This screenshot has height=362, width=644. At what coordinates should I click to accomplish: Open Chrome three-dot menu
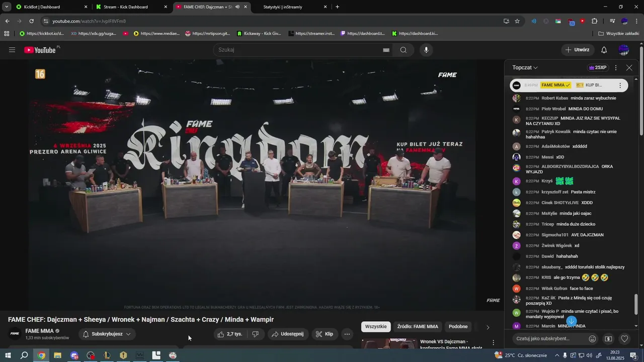click(637, 21)
